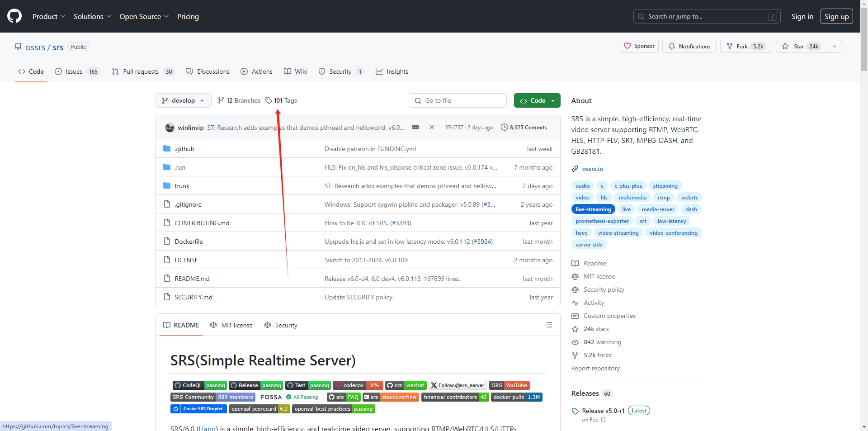868x431 pixels.
Task: Open the Insights tab
Action: click(x=392, y=71)
